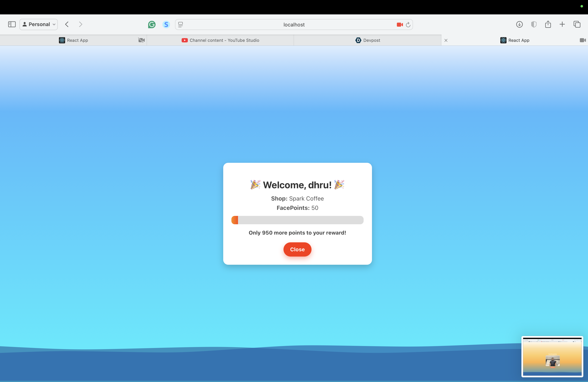Open the Share menu
This screenshot has width=588, height=382.
click(548, 24)
